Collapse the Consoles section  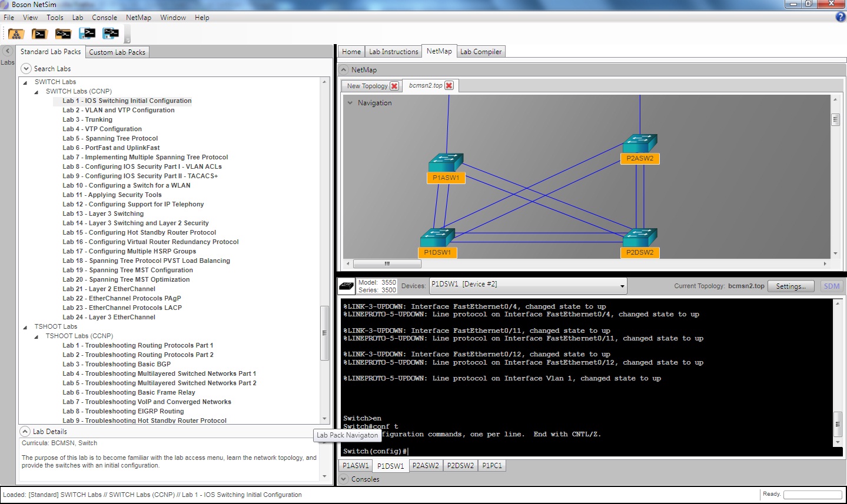click(x=344, y=479)
